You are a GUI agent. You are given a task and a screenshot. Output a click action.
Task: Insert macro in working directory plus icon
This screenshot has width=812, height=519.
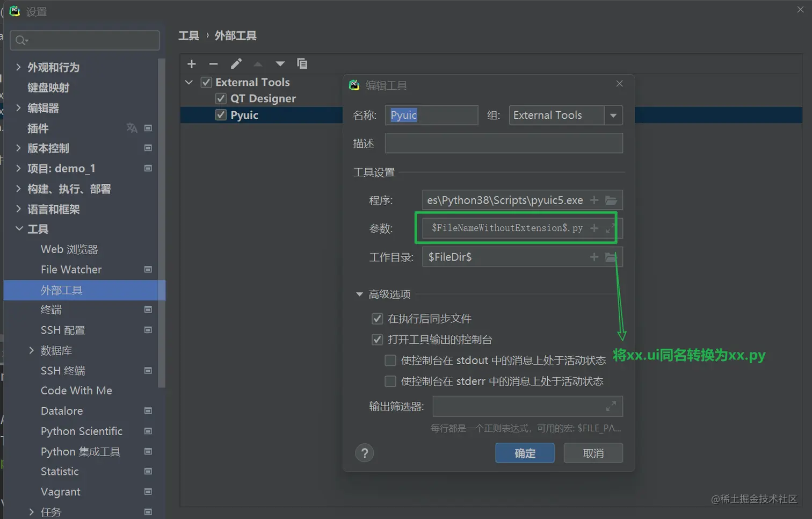pos(594,257)
